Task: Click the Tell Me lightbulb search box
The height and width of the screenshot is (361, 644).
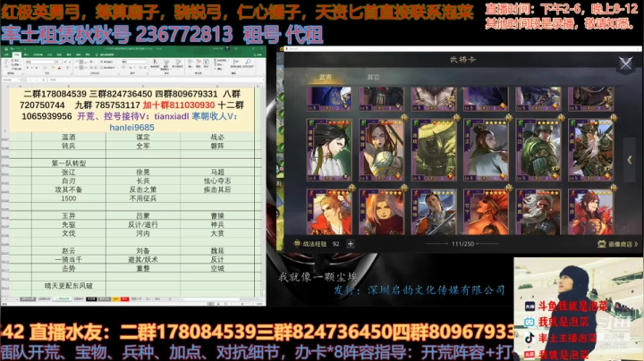Action: click(x=106, y=55)
